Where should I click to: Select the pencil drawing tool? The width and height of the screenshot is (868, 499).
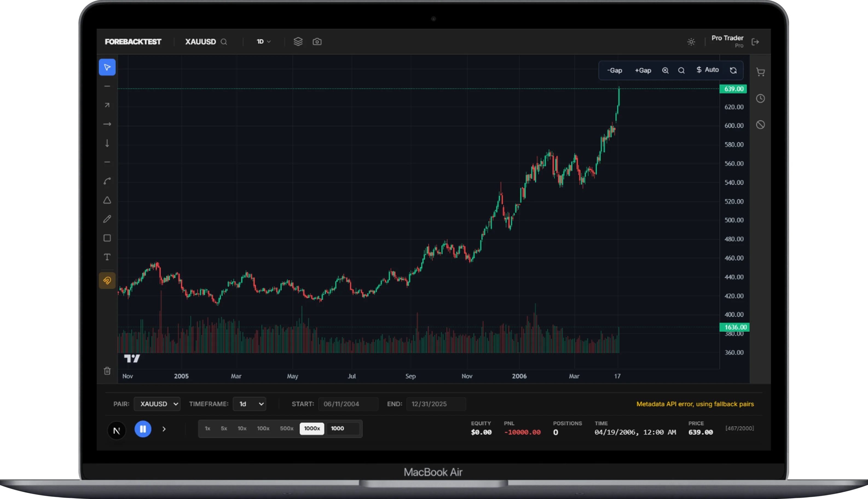coord(107,219)
